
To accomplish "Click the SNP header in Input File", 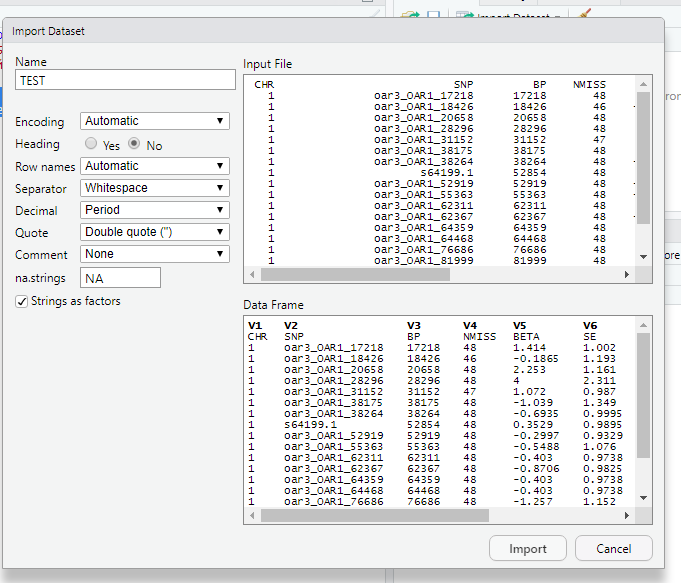I will pyautogui.click(x=463, y=84).
